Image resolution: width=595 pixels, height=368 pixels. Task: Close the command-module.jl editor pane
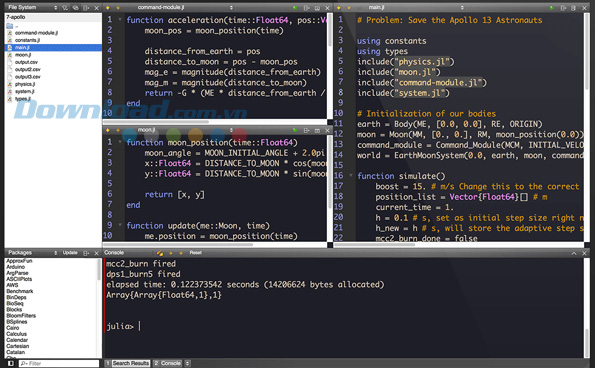[x=327, y=8]
